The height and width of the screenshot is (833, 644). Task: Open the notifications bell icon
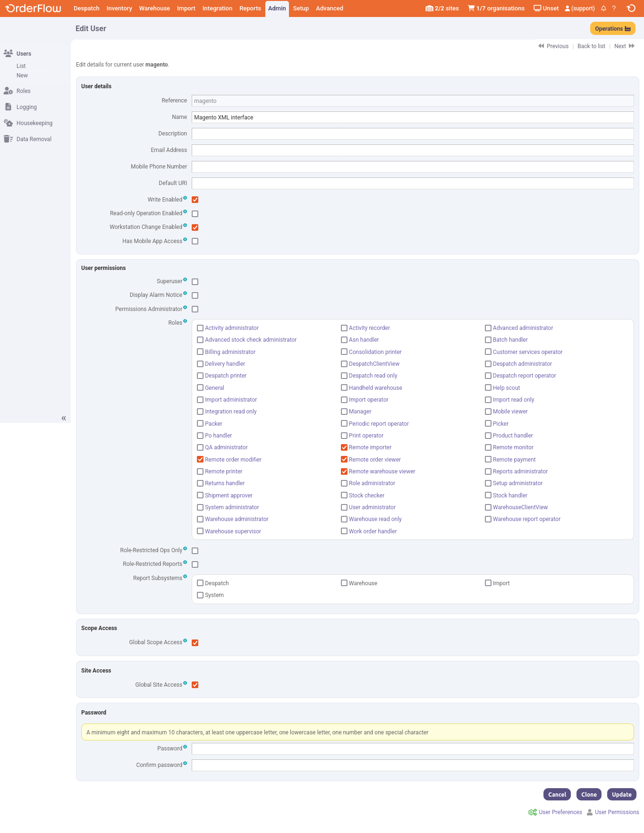pos(603,8)
